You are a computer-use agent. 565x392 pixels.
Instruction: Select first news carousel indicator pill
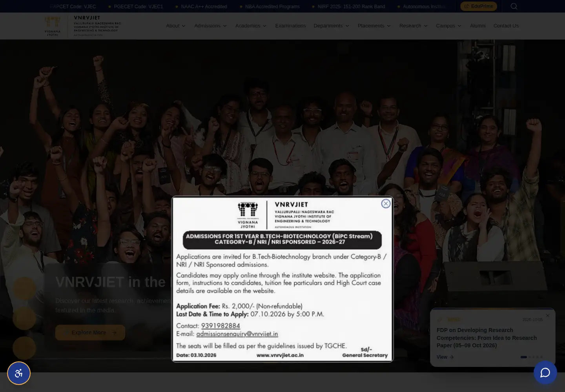pyautogui.click(x=523, y=357)
